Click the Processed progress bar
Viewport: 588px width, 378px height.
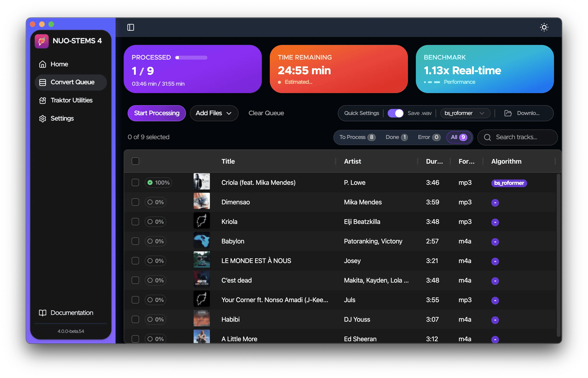point(191,58)
